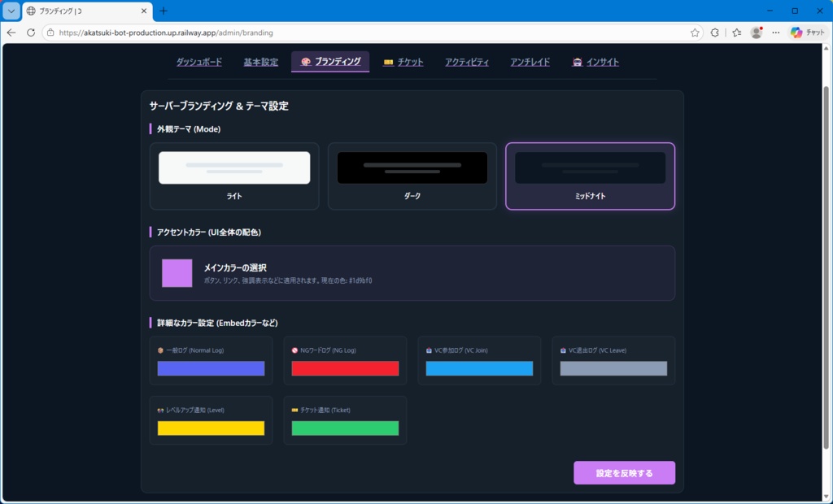The height and width of the screenshot is (504, 833).
Task: Click the 設定を反映する button
Action: click(624, 472)
